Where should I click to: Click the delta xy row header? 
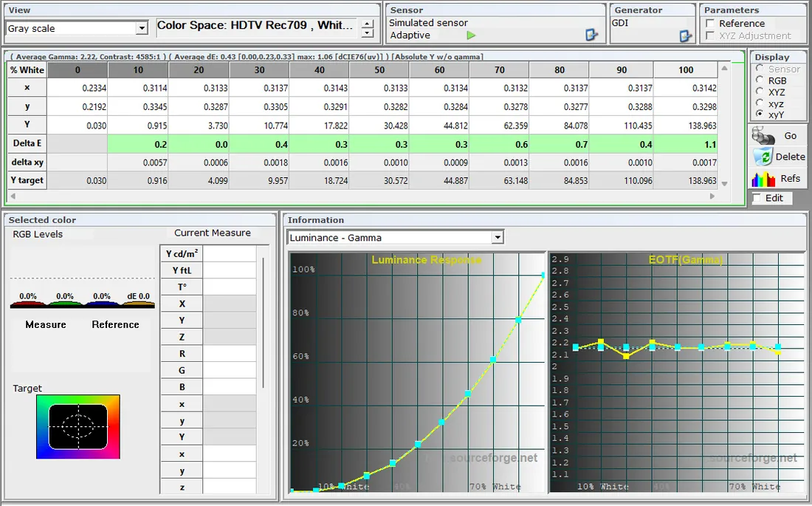[27, 163]
